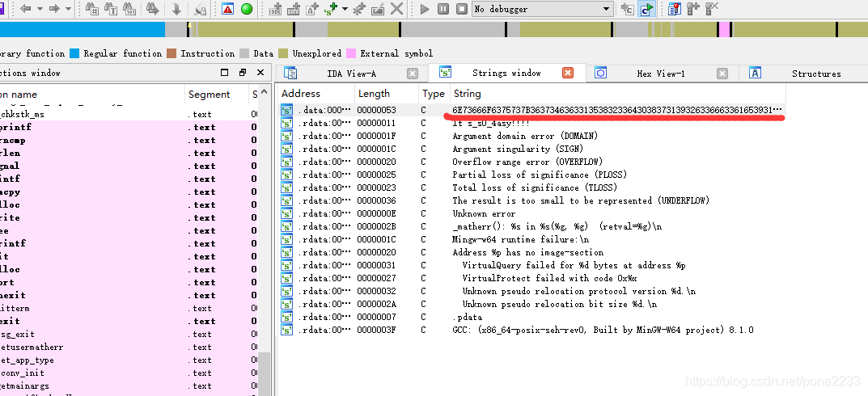Click the pencil rename icon
Image resolution: width=868 pixels, height=396 pixels.
pyautogui.click(x=378, y=9)
